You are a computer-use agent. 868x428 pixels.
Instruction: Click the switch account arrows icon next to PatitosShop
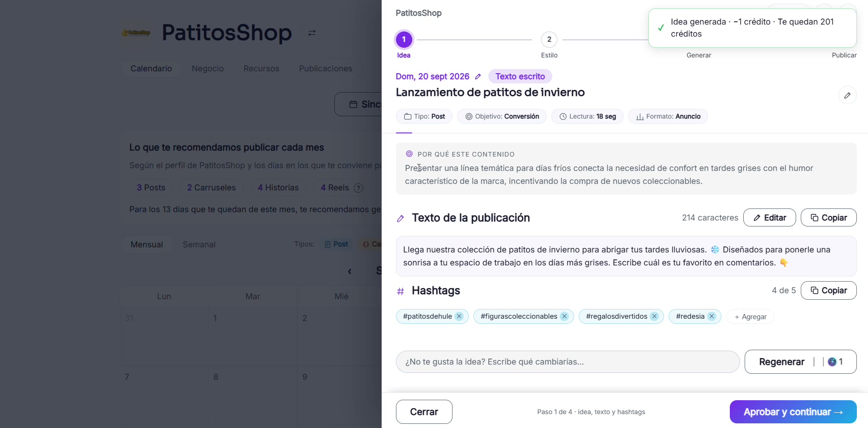pos(312,33)
